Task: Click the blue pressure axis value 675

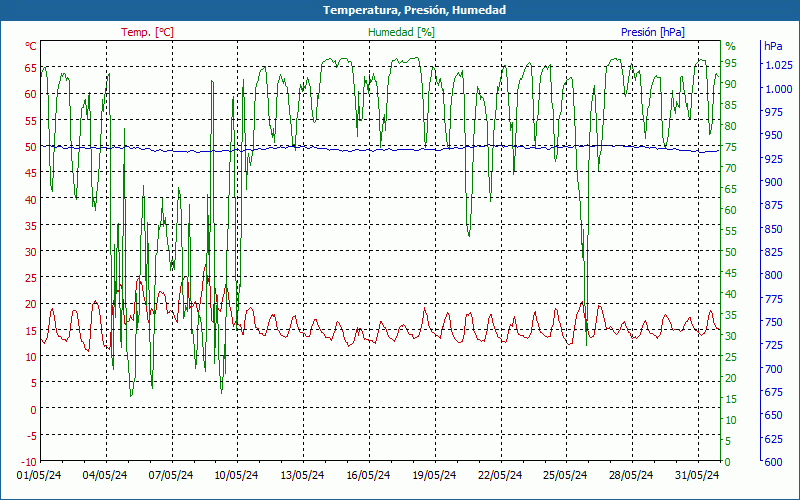Action: pos(774,392)
